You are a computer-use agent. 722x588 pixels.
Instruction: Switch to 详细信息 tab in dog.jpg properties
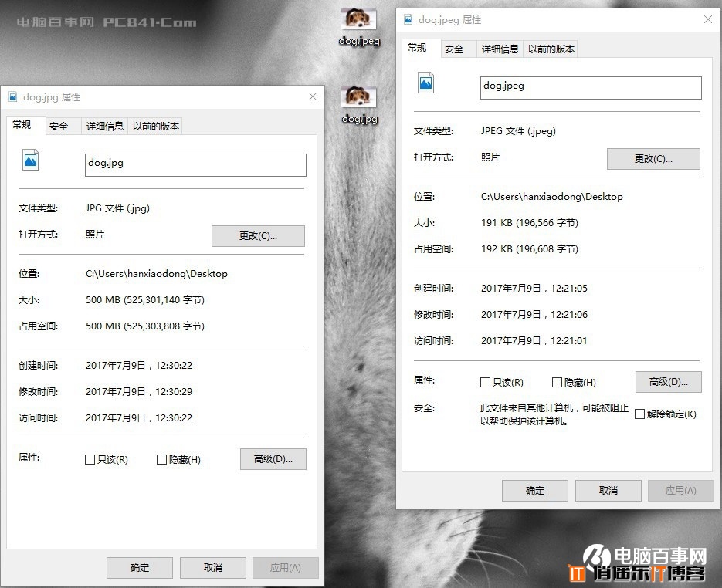point(104,126)
